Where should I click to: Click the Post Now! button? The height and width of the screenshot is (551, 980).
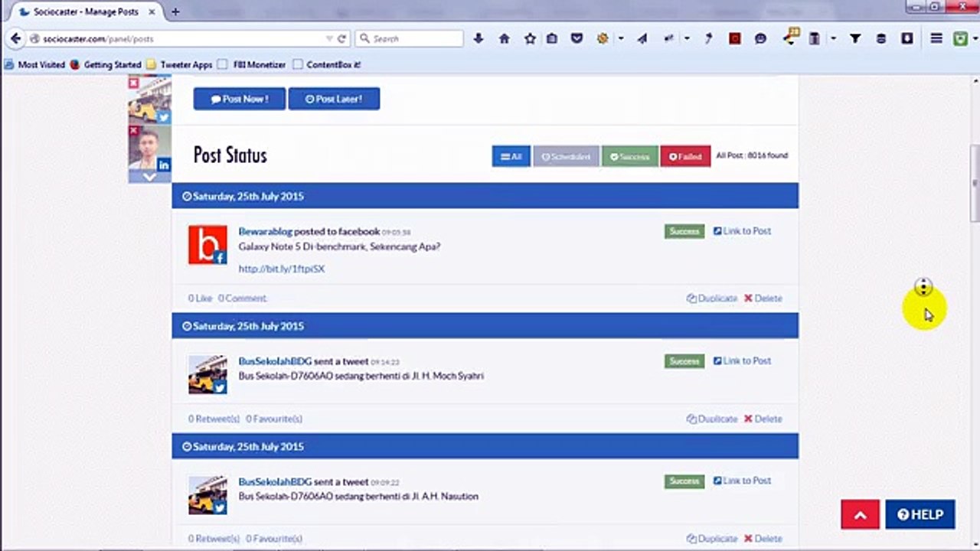pyautogui.click(x=240, y=99)
